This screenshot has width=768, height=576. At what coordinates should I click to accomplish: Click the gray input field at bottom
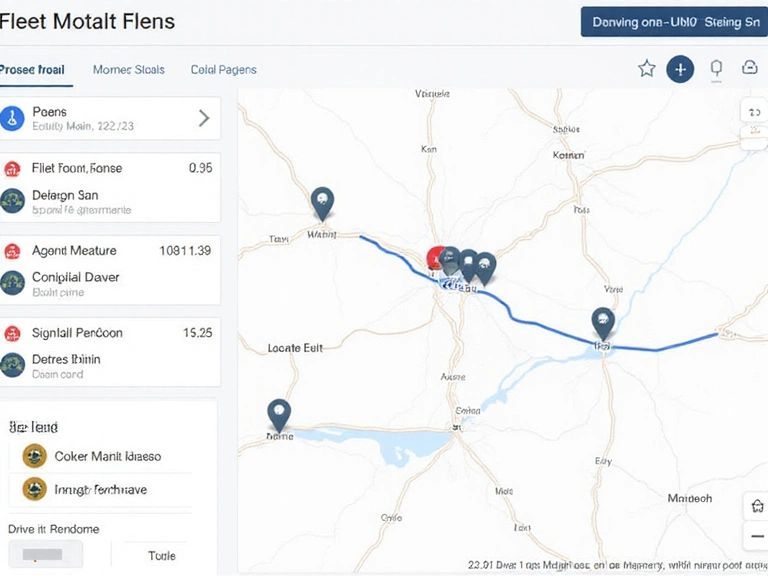point(45,554)
